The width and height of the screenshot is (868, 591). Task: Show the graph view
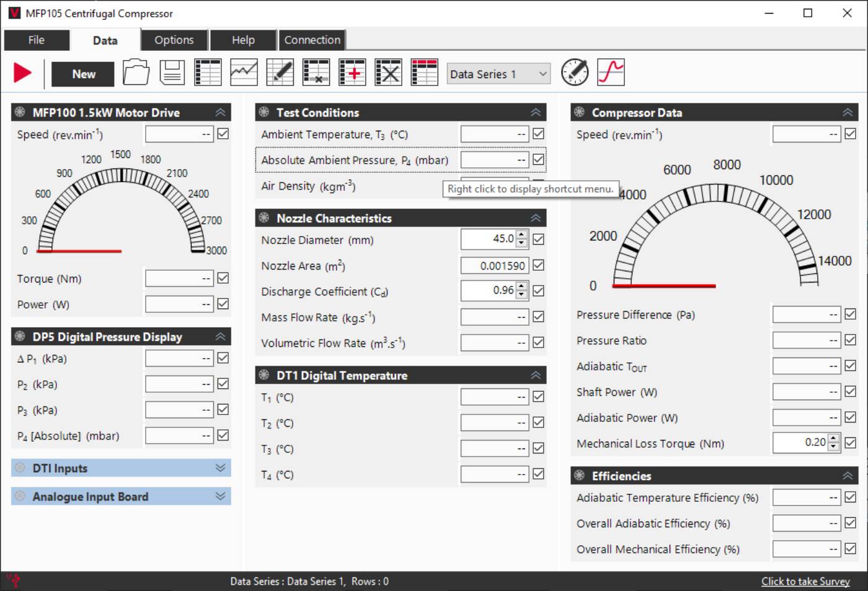[x=244, y=72]
